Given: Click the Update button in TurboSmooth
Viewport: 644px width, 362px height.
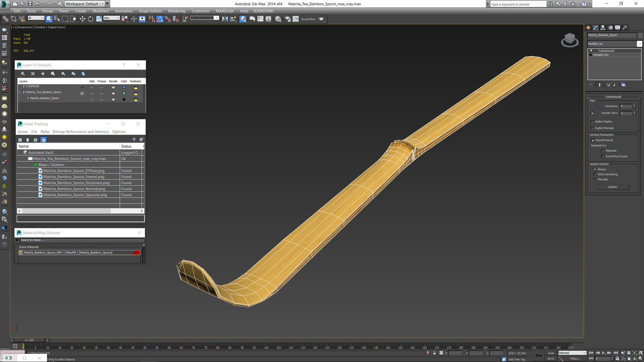Looking at the screenshot, I should tap(612, 187).
